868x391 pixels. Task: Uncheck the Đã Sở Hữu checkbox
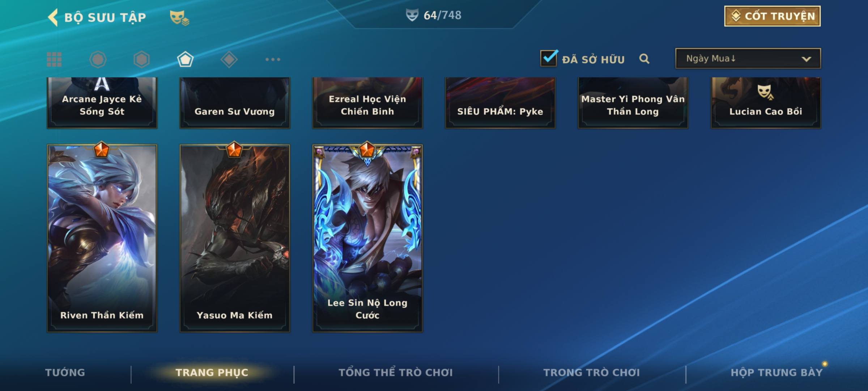pos(549,58)
